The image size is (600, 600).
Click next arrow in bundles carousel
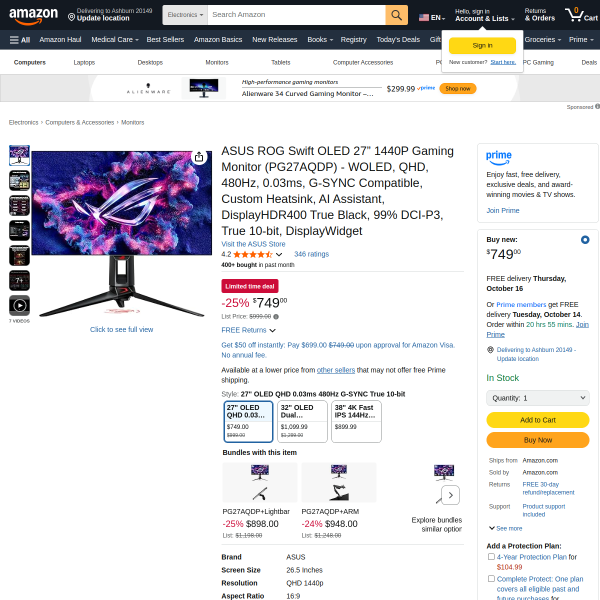coord(450,495)
